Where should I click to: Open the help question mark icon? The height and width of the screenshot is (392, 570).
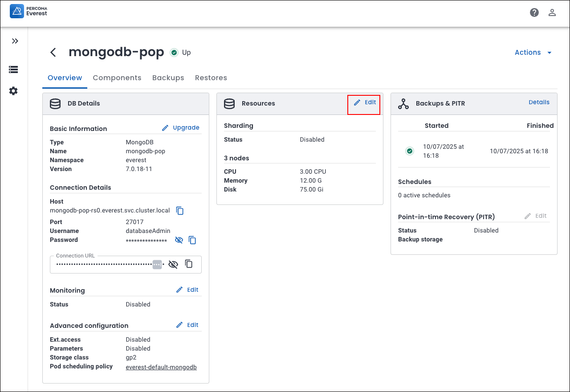point(534,12)
